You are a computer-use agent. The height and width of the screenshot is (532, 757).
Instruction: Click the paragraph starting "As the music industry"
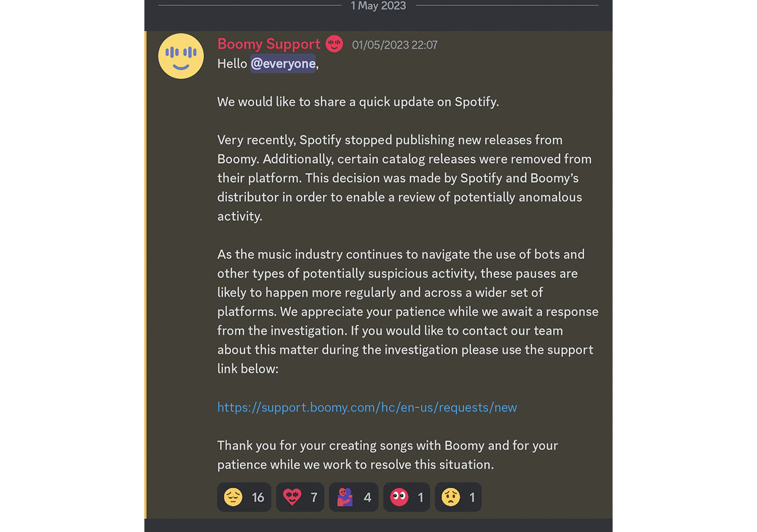point(407,312)
